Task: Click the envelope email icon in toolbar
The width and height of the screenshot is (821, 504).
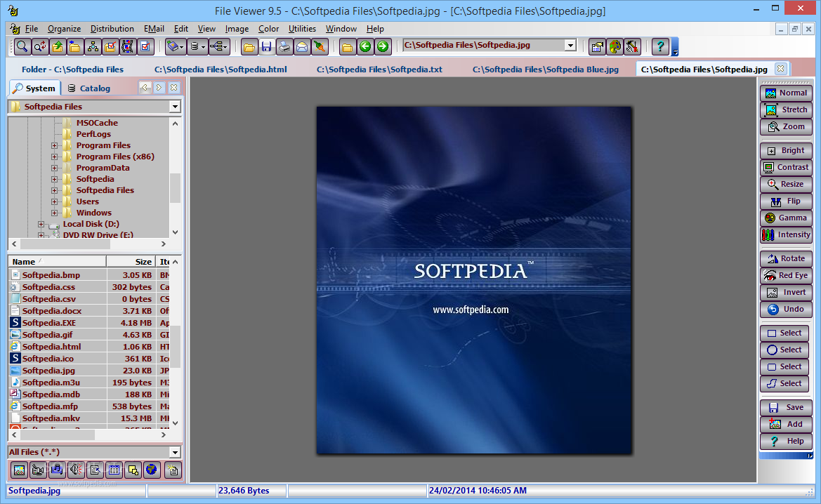Action: [x=302, y=46]
